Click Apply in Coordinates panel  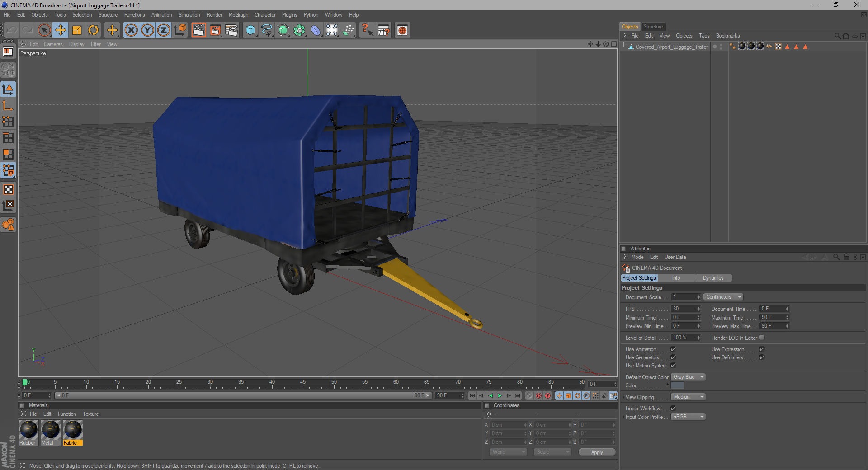[597, 452]
